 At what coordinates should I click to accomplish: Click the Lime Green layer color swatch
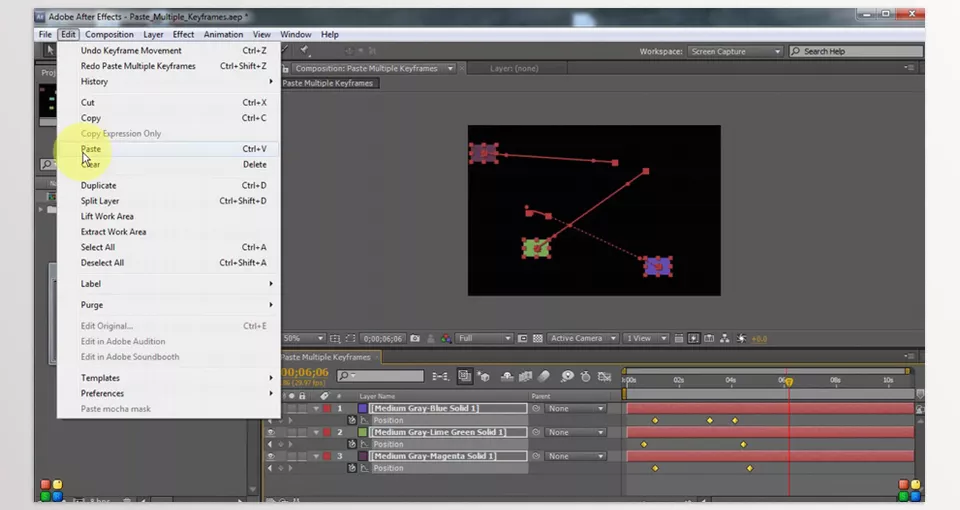(x=362, y=432)
